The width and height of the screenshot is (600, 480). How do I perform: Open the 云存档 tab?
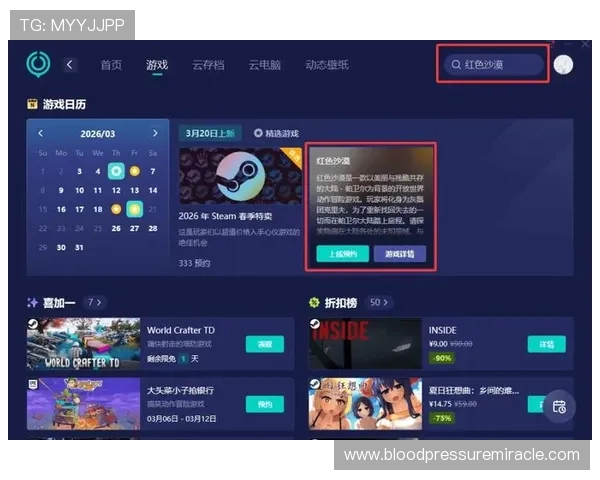(x=208, y=65)
